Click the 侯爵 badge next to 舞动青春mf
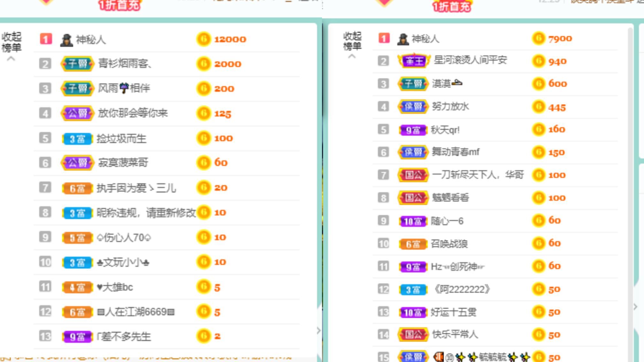The width and height of the screenshot is (644, 362). click(413, 152)
